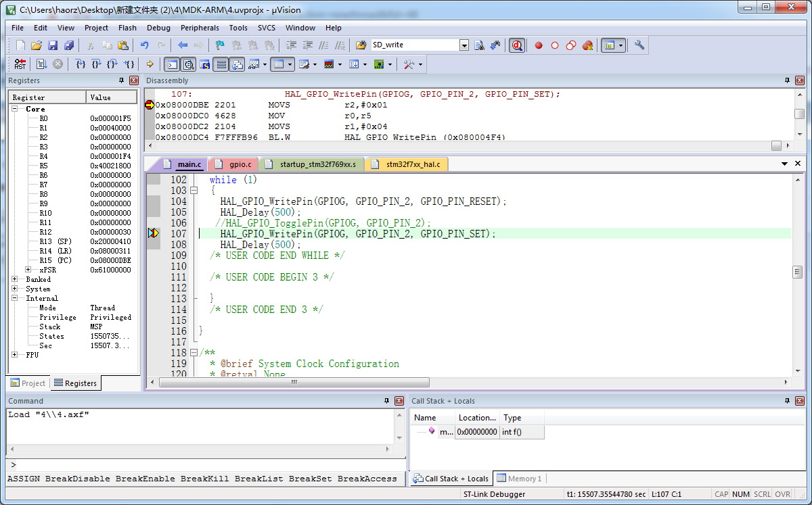Click SD_write text in find field
This screenshot has width=812, height=505.
[x=388, y=45]
